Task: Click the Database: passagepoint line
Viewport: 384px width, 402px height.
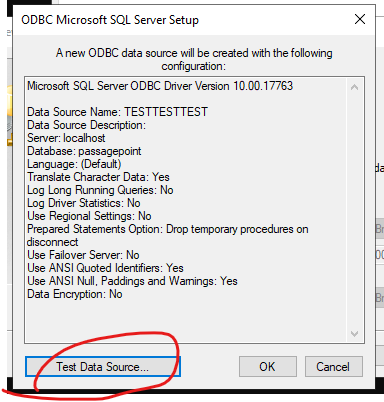Action: pos(84,151)
